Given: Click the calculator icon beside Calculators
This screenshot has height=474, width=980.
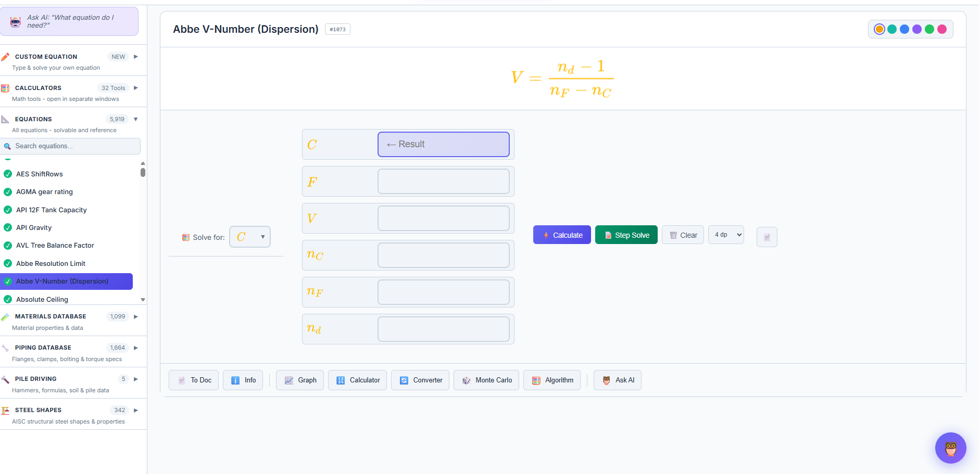Looking at the screenshot, I should [5, 88].
